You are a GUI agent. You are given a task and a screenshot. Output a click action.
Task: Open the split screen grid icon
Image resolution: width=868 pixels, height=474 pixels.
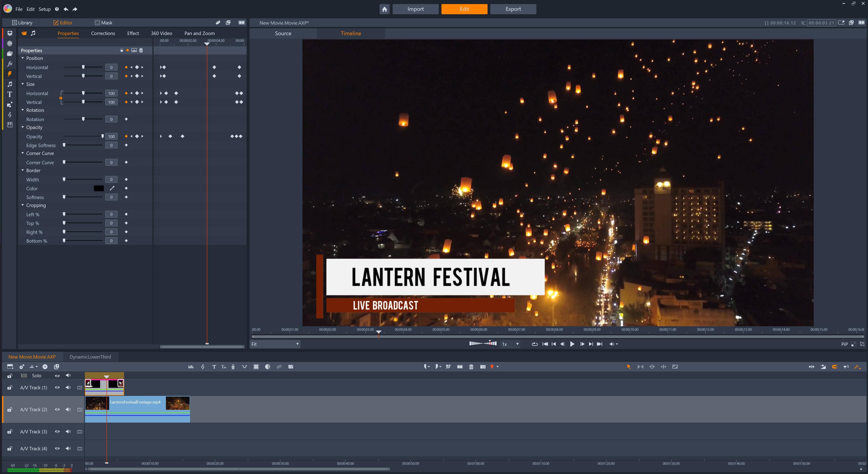pos(256,366)
